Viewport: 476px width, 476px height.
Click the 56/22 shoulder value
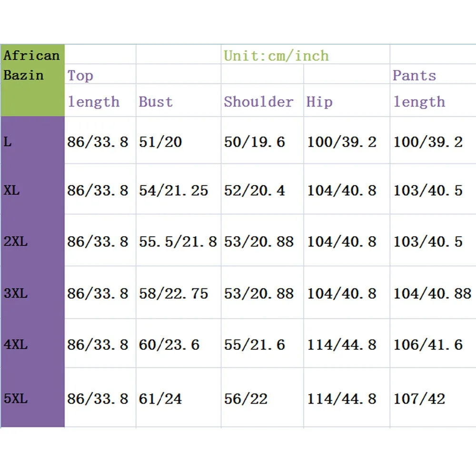[x=246, y=399]
